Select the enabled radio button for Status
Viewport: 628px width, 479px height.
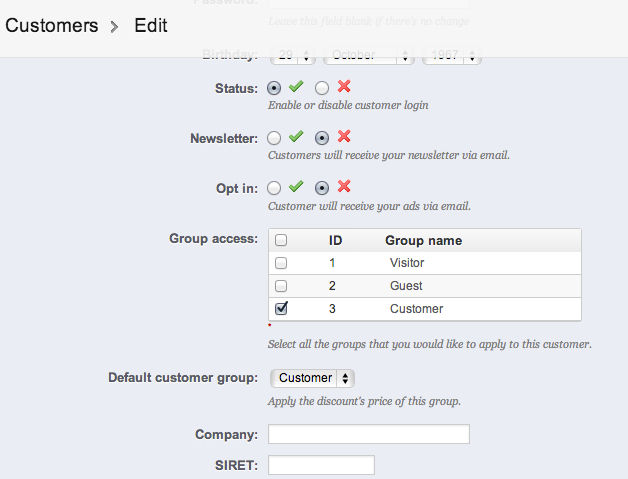pos(275,88)
